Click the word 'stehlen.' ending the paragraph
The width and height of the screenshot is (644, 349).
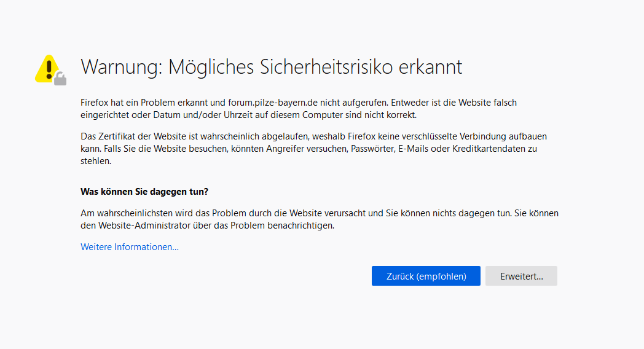(95, 161)
